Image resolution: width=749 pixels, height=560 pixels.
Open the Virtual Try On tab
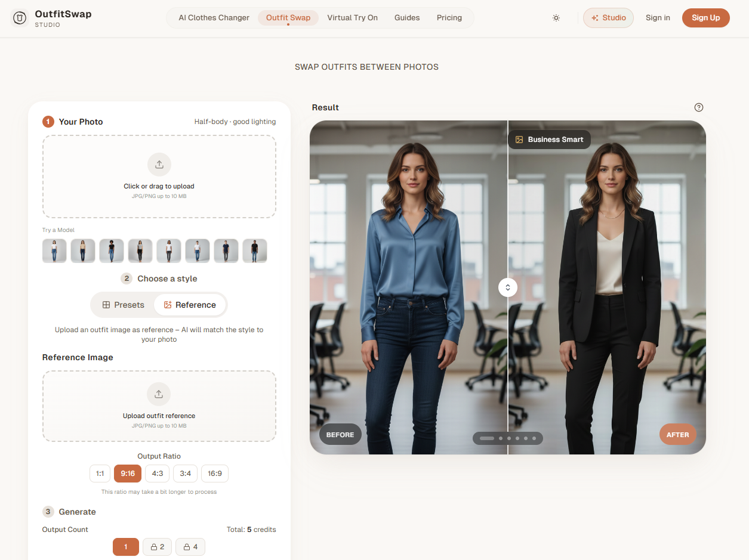[352, 18]
